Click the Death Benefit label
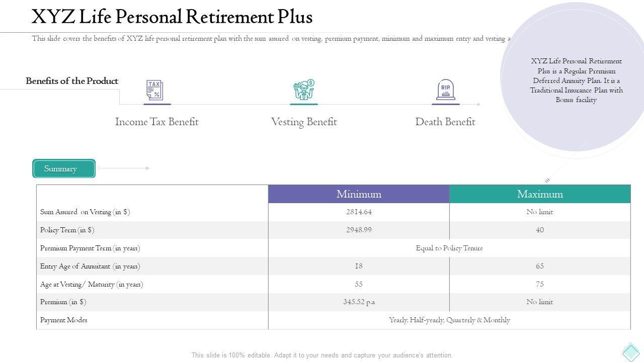644x362 pixels. click(445, 122)
